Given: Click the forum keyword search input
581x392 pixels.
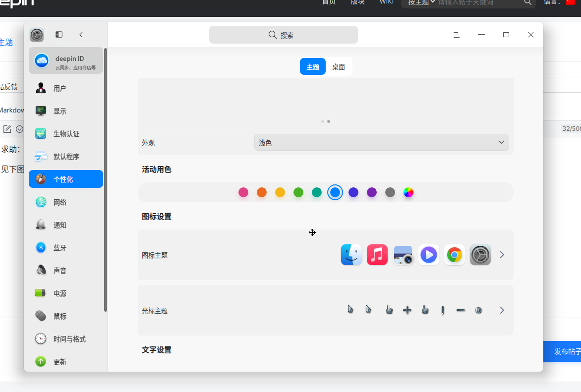Looking at the screenshot, I should 478,2.
